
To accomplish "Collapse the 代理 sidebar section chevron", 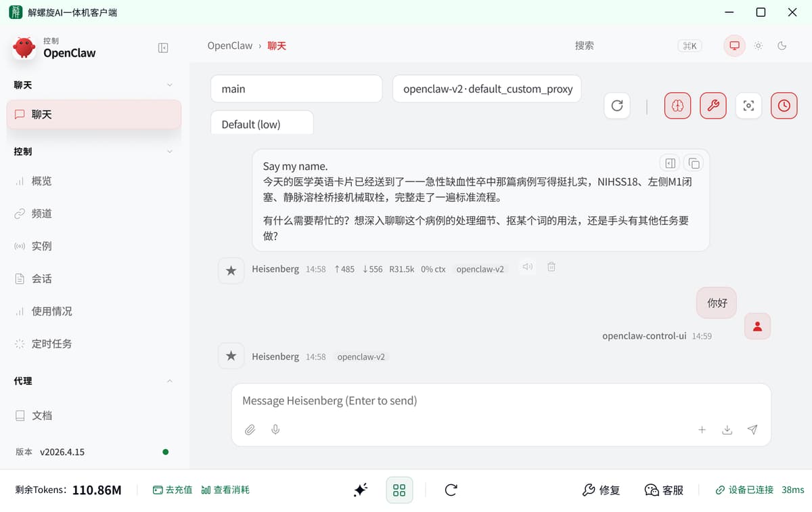I will point(170,381).
